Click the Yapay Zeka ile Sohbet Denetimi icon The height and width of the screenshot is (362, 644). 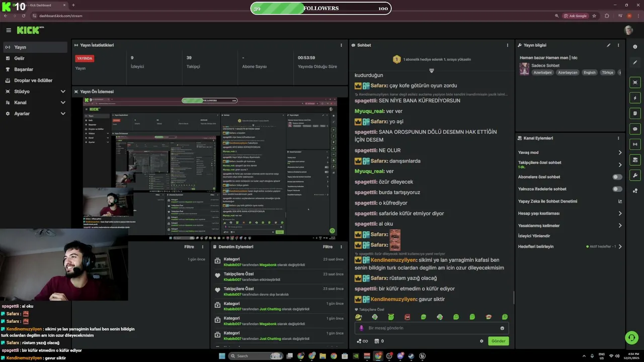click(620, 202)
